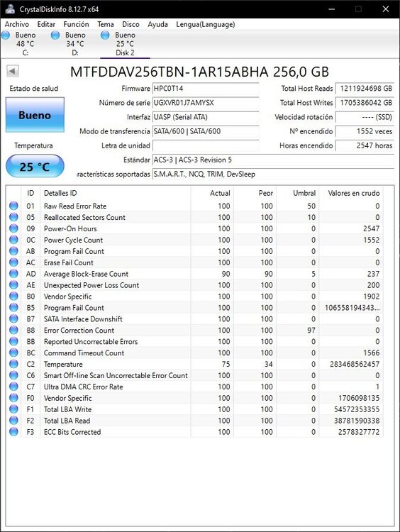Click status icon for Reallocated Sectors Count

tap(13, 217)
